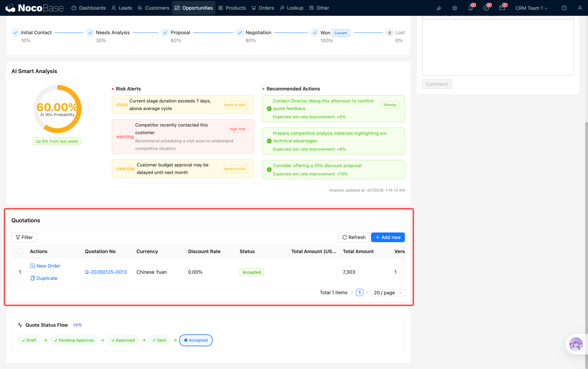Expand the CRM Team 1 dropdown

[531, 8]
